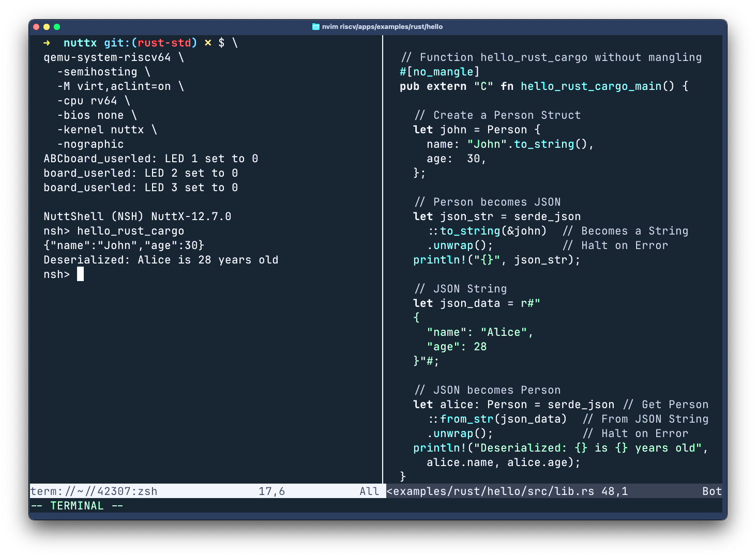Click the #[no_mangle] attribute line
The image size is (756, 558).
(x=440, y=72)
